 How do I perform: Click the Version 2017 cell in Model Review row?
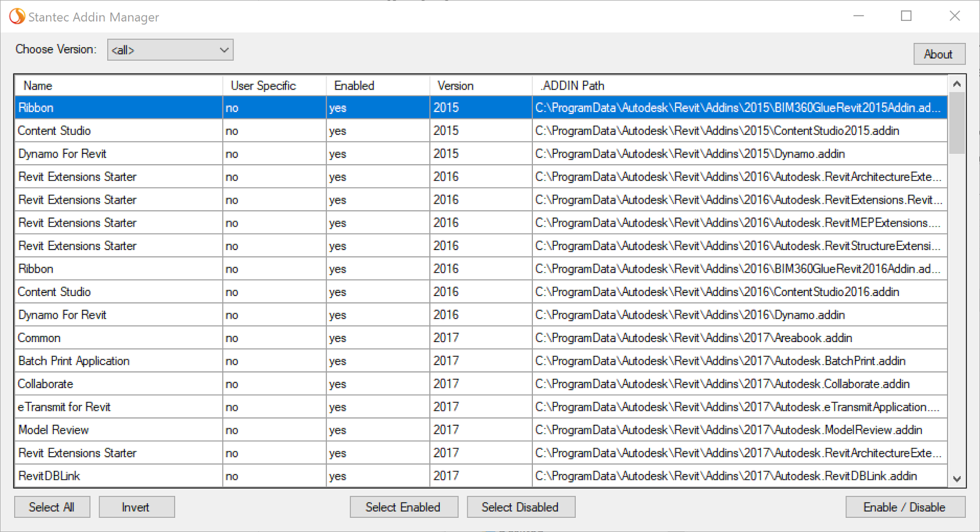[481, 430]
